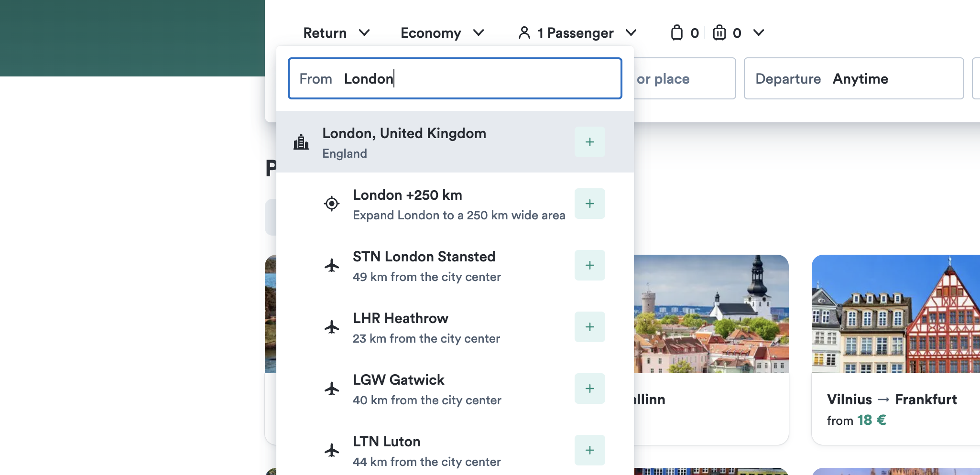The width and height of the screenshot is (980, 475).
Task: Add LHR Heathrow with plus icon
Action: [589, 327]
